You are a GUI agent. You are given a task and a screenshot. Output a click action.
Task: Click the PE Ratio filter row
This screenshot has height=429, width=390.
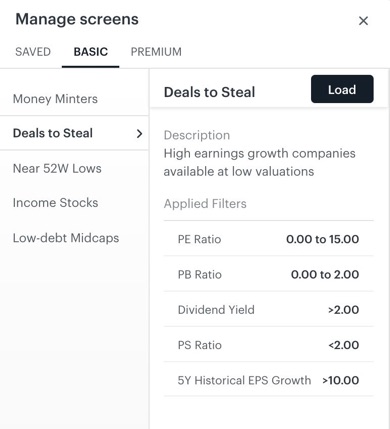pos(268,239)
